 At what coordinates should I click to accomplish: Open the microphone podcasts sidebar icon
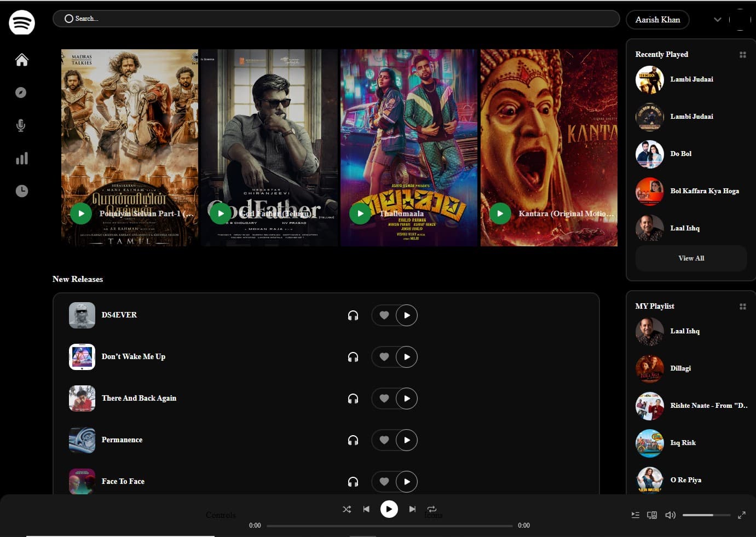[x=21, y=125]
